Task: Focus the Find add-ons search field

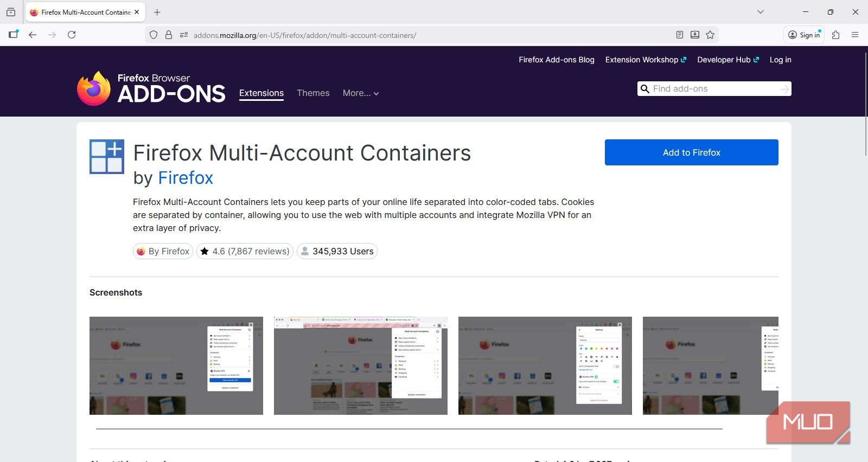Action: pyautogui.click(x=714, y=89)
